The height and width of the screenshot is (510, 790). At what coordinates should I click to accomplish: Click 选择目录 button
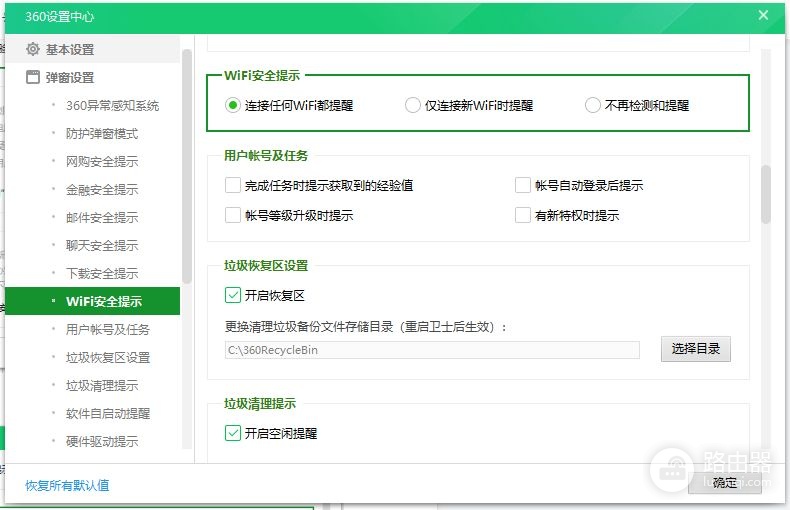(696, 349)
